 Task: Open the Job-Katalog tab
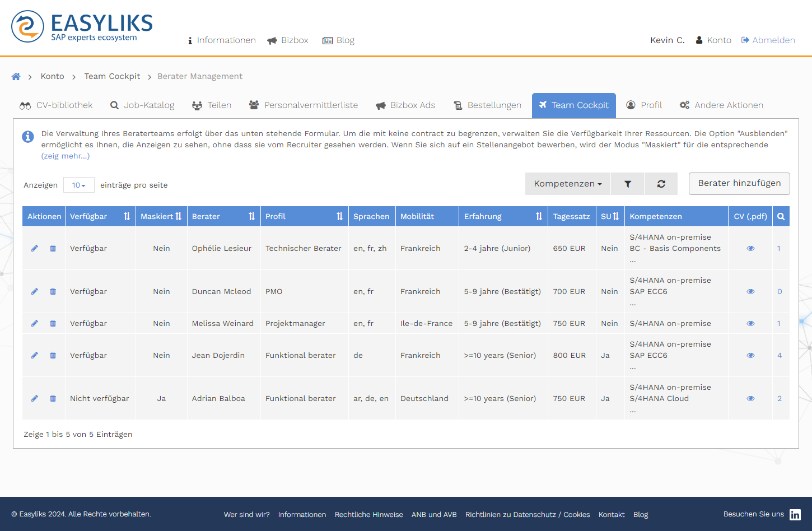142,105
